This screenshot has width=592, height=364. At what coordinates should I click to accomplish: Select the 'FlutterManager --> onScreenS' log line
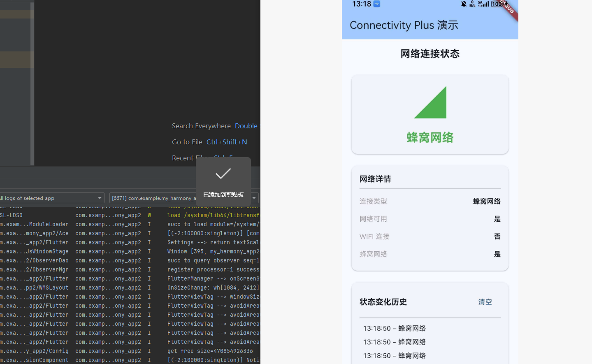(x=214, y=278)
